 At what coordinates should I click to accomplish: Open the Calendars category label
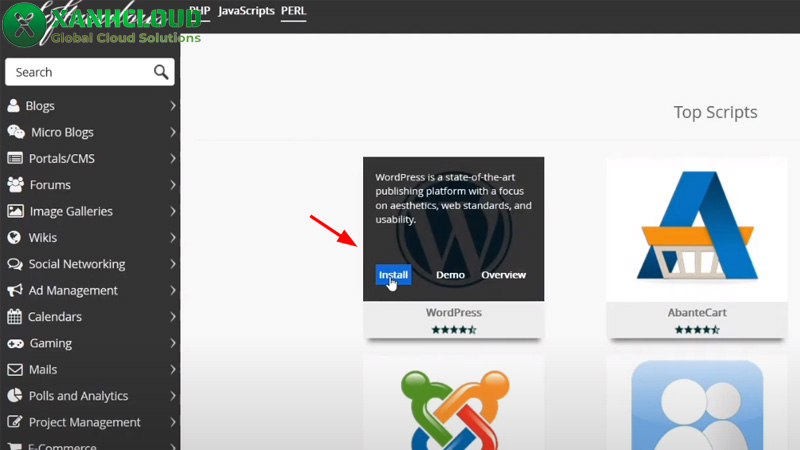click(55, 317)
